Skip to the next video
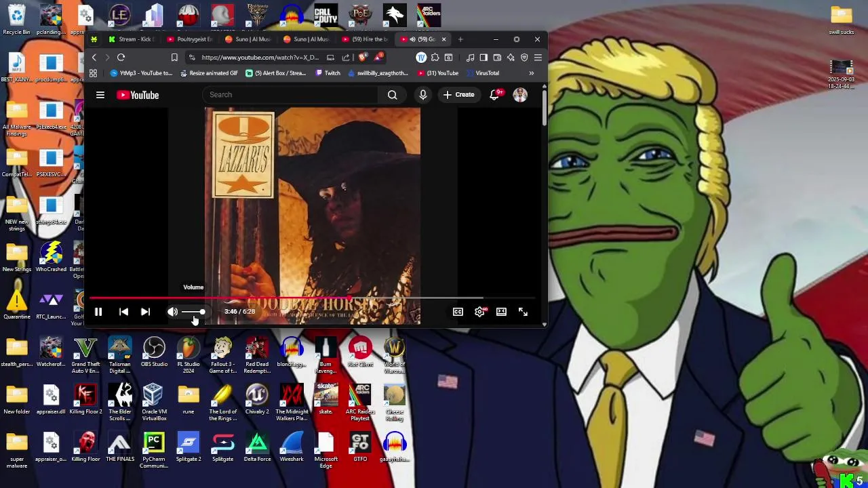Viewport: 868px width, 488px height. pyautogui.click(x=145, y=312)
